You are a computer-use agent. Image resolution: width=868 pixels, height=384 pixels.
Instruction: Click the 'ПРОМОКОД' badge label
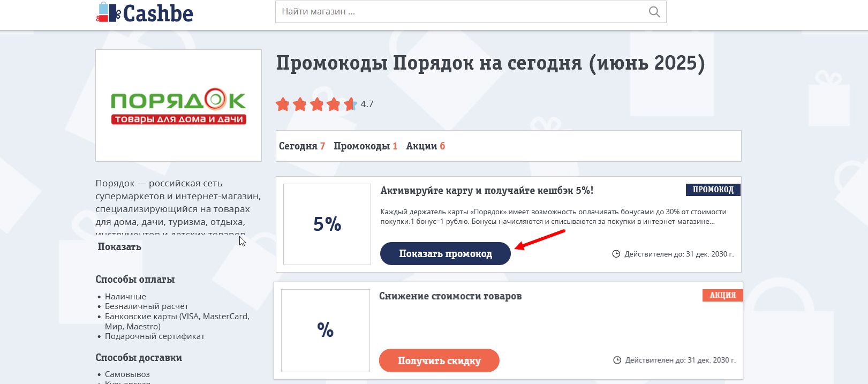pos(713,190)
